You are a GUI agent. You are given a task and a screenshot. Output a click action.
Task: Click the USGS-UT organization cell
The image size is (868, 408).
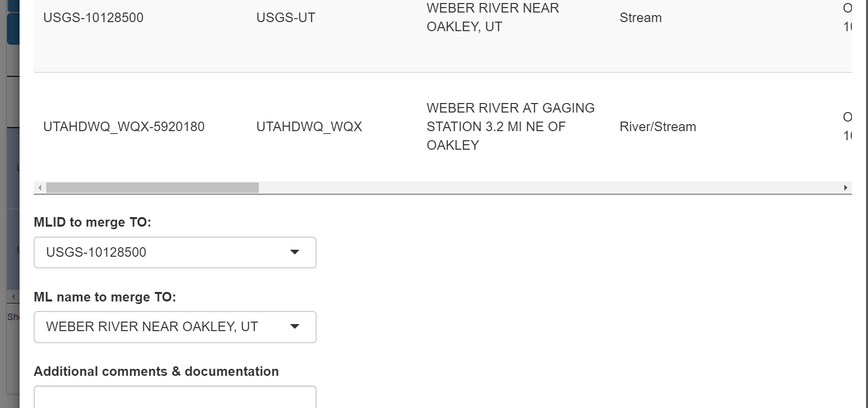point(285,18)
